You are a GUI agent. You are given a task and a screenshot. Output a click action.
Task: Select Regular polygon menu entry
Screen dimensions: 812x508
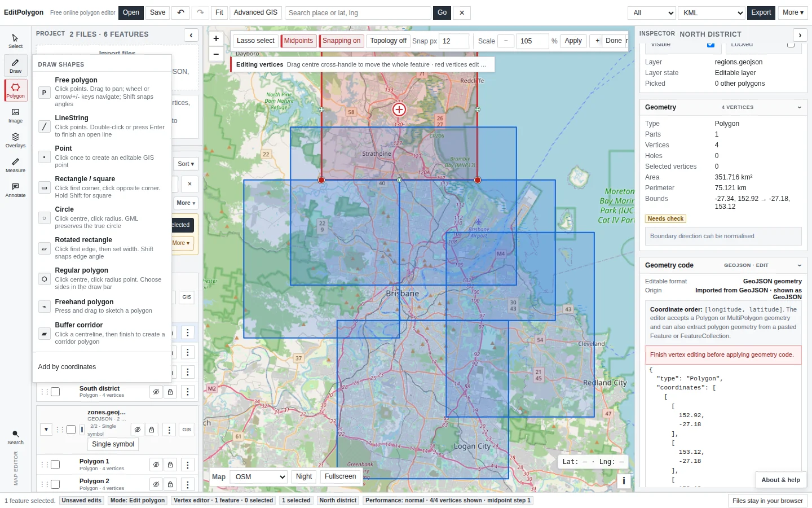point(102,278)
